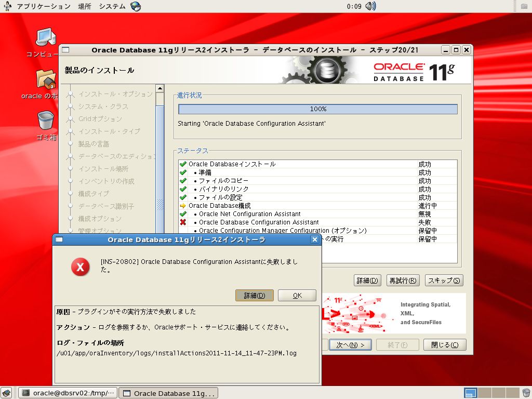The height and width of the screenshot is (399, 532).
Task: Open the ゴミ箱 trash desktop icon
Action: tap(46, 120)
